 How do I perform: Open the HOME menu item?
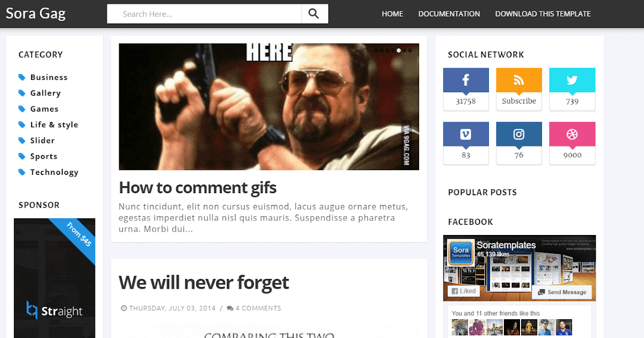[392, 13]
